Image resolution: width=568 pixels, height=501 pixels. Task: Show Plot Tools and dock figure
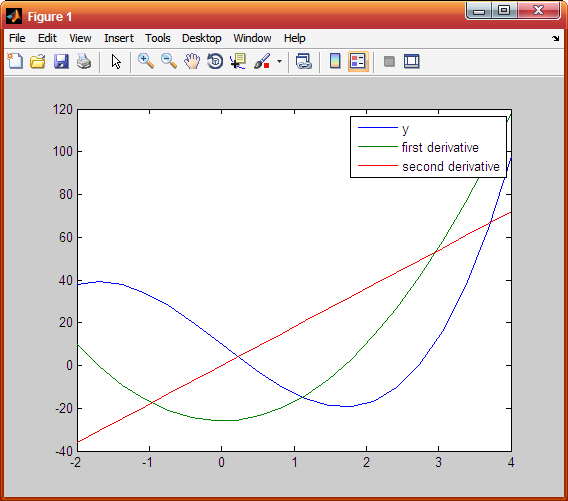[x=412, y=61]
